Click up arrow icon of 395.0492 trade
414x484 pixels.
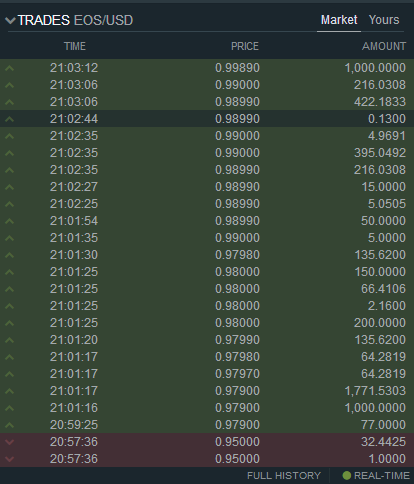(10, 153)
